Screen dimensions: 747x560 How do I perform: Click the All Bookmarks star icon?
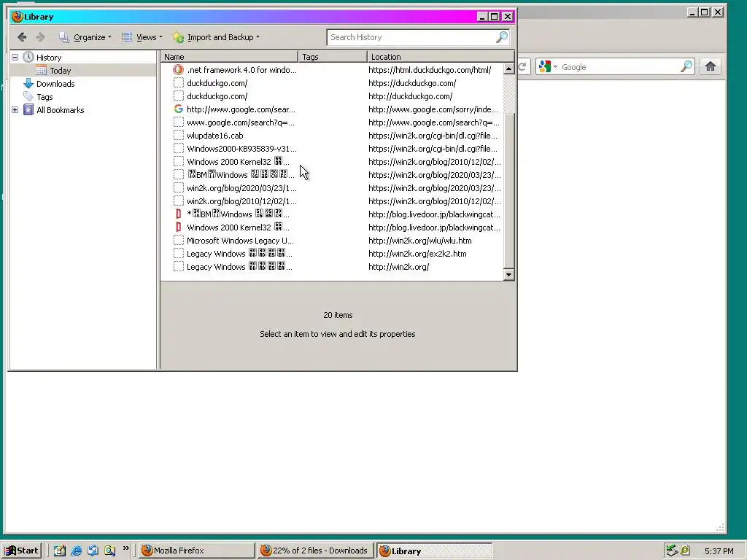28,110
